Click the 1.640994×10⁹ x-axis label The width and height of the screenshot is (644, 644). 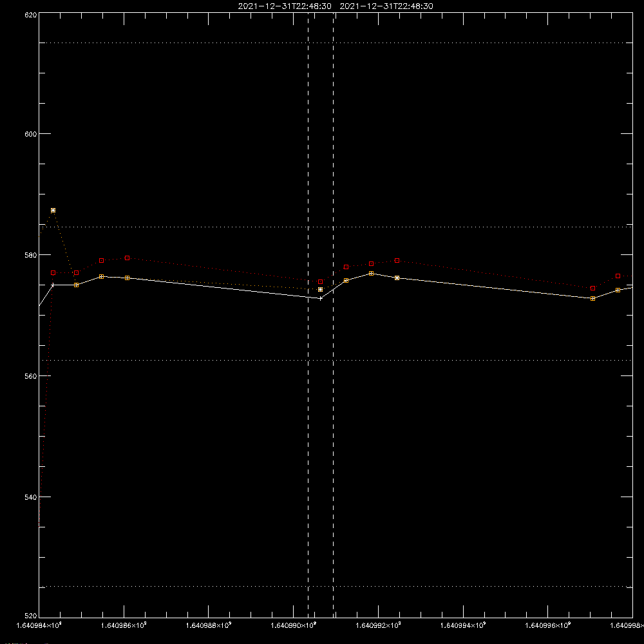click(x=463, y=625)
